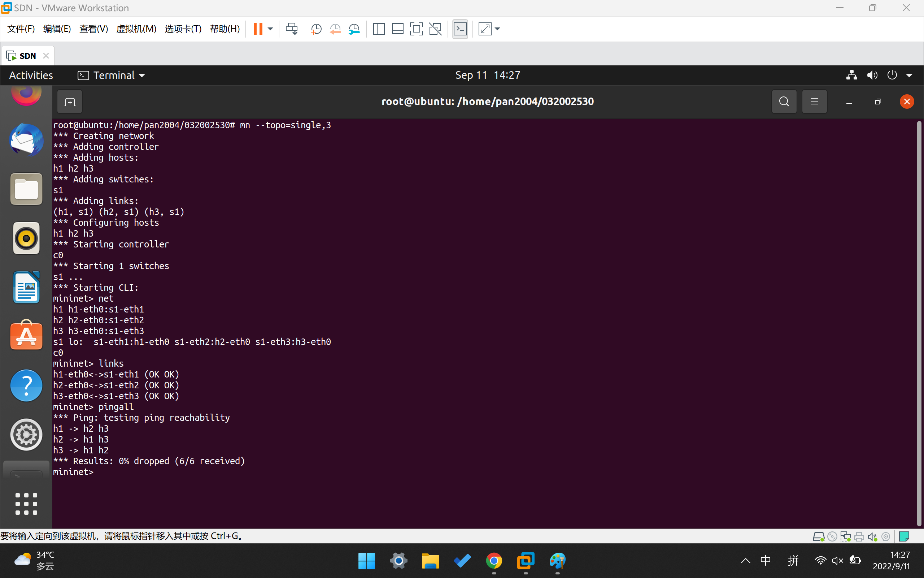Toggle the 中 input language indicator
924x578 pixels.
pos(766,561)
